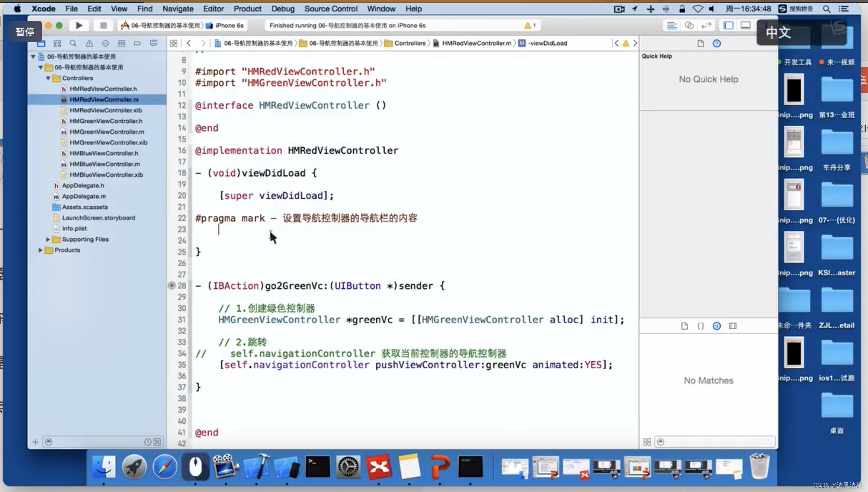Click the Stop button in Xcode toolbar

click(103, 25)
